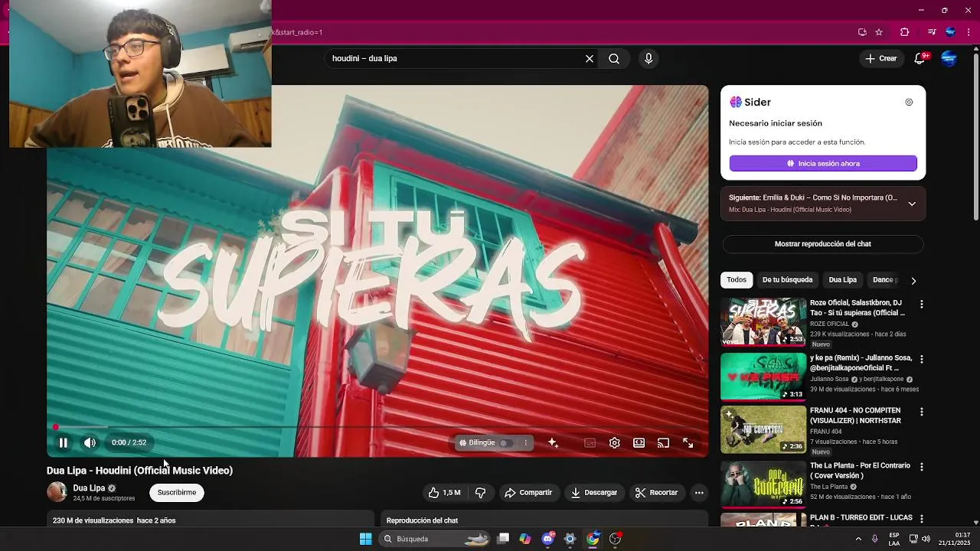Click the Windows taskbar Búsqueda field
The image size is (980, 551).
[434, 539]
